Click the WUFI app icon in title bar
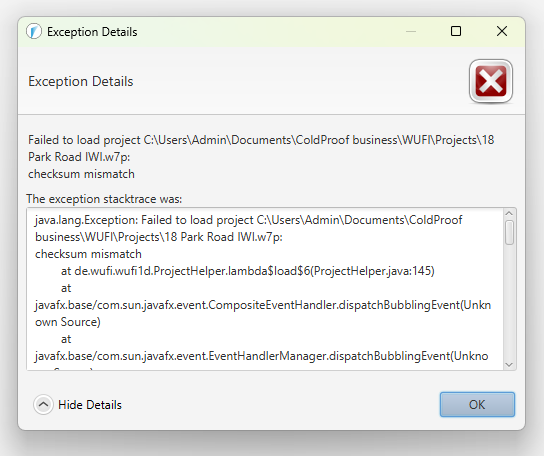This screenshot has width=544, height=456. [34, 32]
